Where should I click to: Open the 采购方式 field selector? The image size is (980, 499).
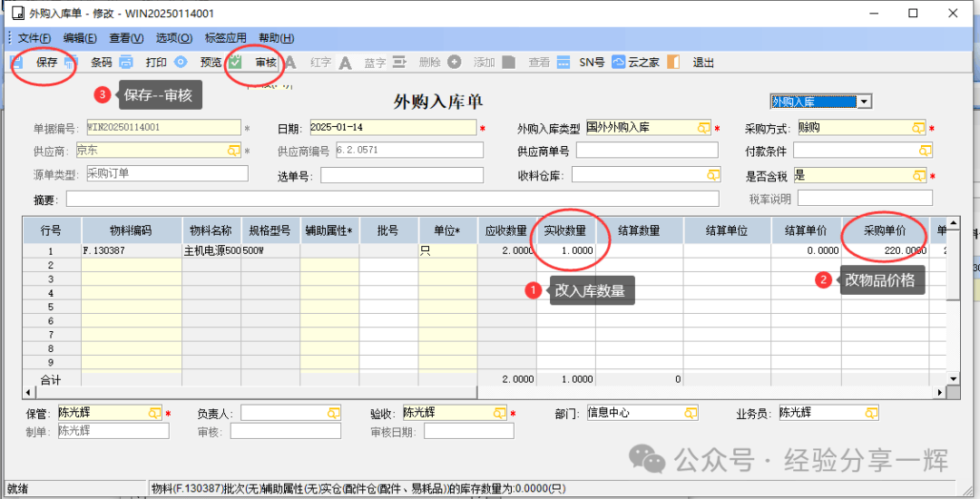pos(919,129)
